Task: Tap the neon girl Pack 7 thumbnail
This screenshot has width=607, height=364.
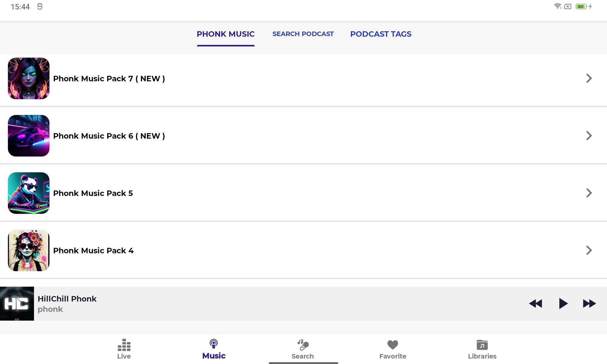Action: pyautogui.click(x=29, y=78)
